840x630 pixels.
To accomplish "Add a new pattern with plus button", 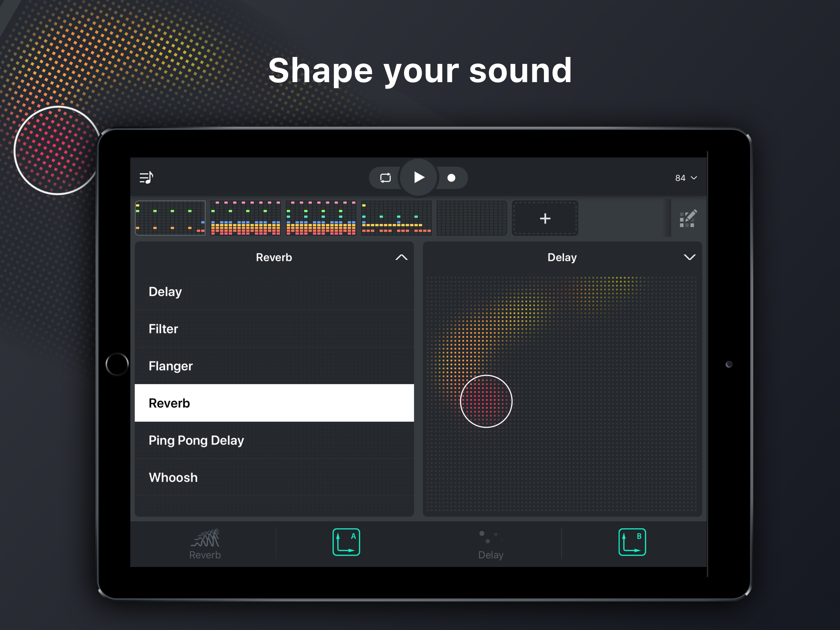I will pos(545,218).
